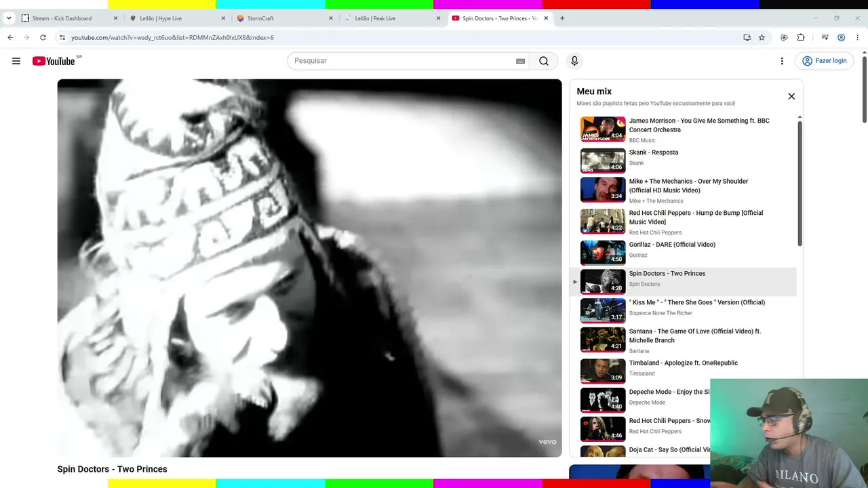Click "Mike + The Mechanics" channel name

656,201
